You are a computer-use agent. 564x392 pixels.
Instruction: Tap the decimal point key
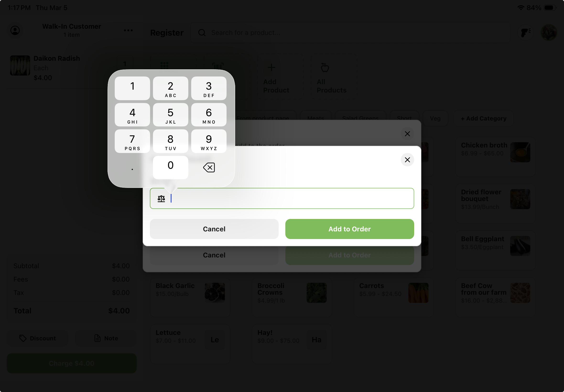click(x=132, y=168)
